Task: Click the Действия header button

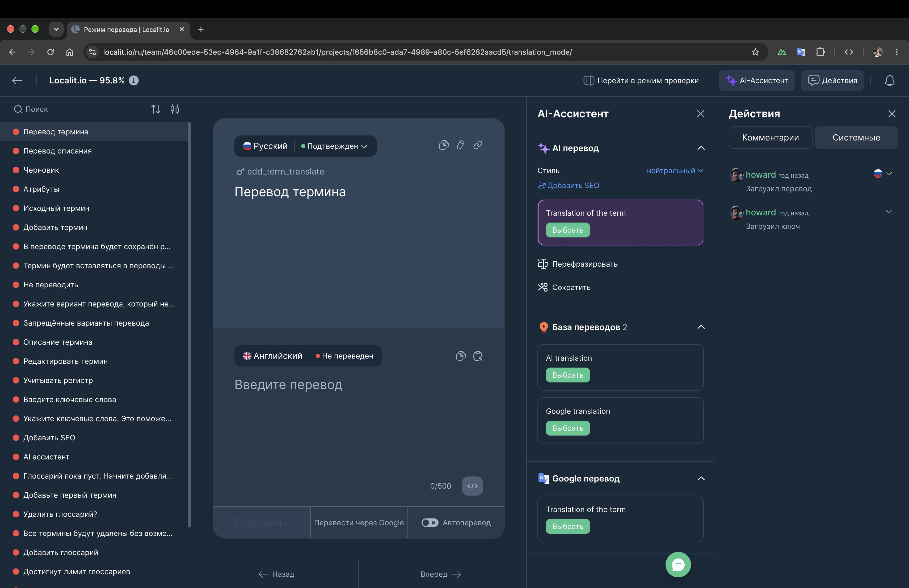Action: click(x=832, y=80)
